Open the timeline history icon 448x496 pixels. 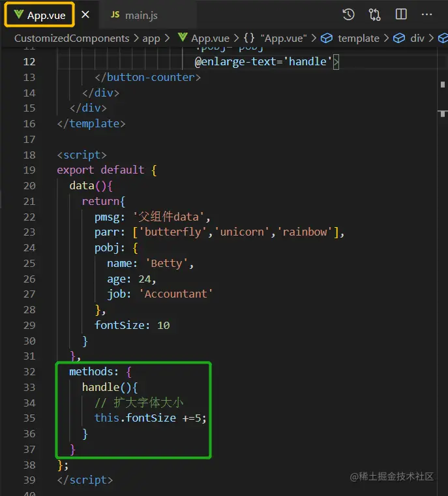pos(348,14)
